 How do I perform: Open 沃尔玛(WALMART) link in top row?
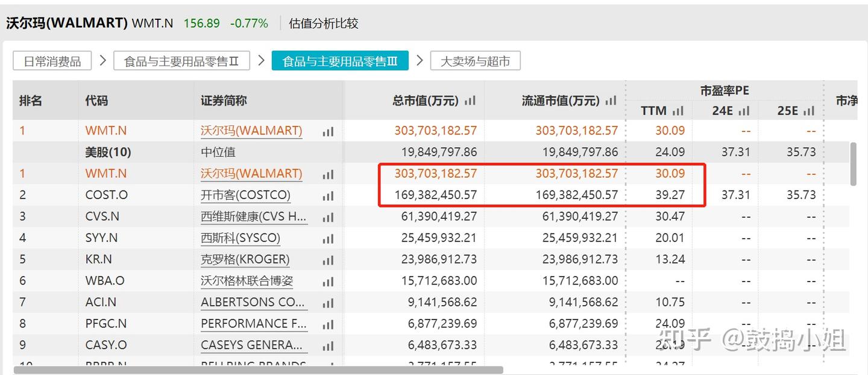251,130
